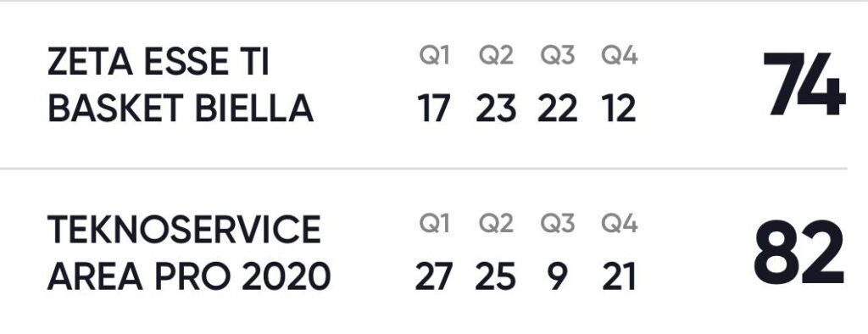Select Teknoservice's fourth quarter score 21
868x334 pixels.
pos(619,276)
